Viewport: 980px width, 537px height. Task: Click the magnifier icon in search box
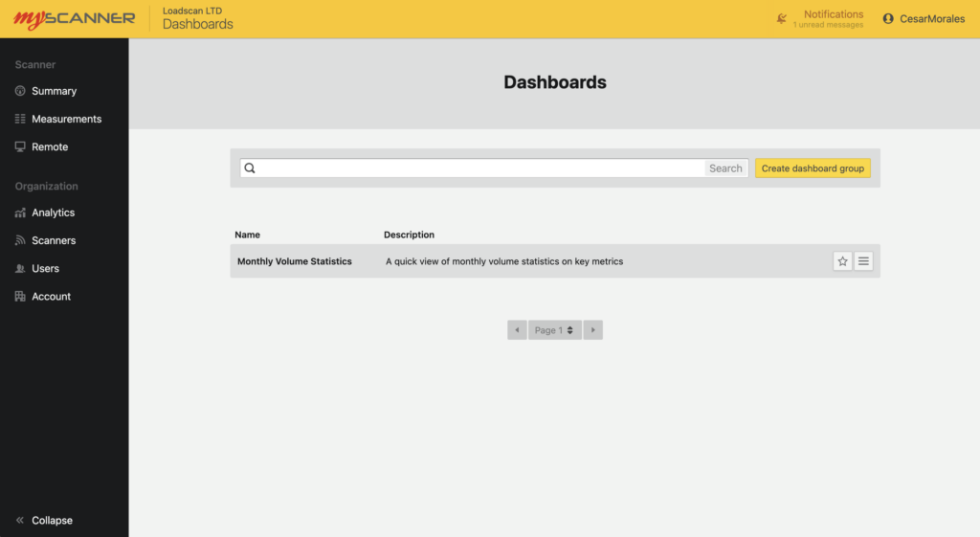click(250, 168)
